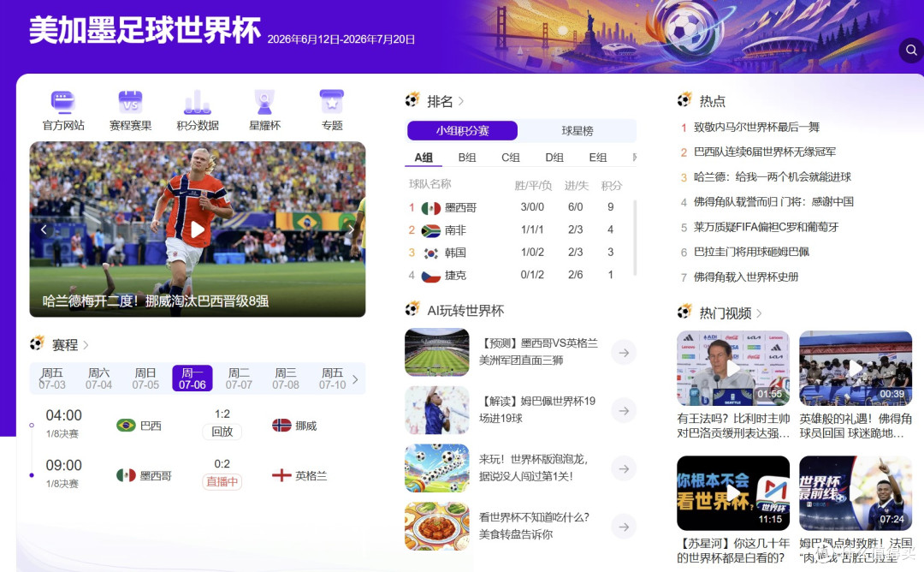
Task: Expand the 排名 section chevron
Action: coord(461,101)
